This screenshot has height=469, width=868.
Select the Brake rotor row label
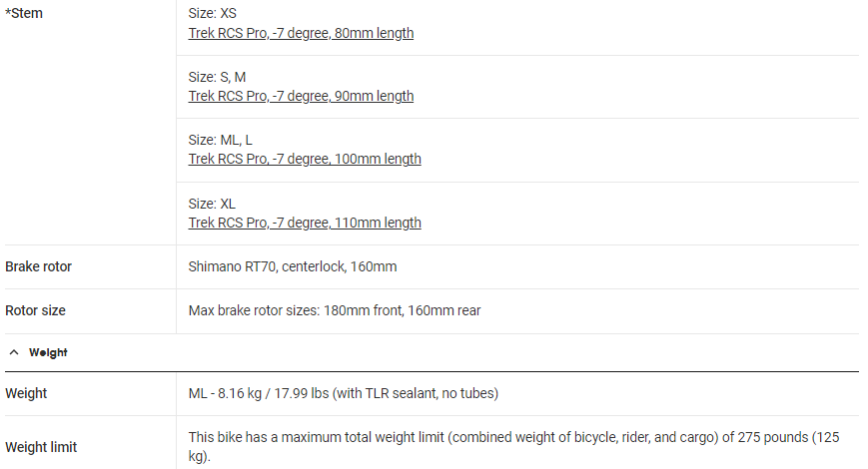[39, 266]
